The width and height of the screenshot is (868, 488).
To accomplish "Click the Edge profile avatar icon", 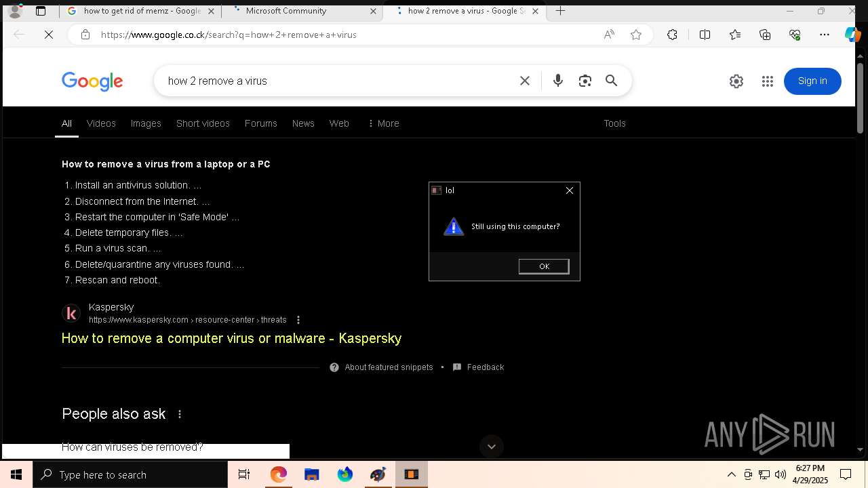I will (14, 11).
